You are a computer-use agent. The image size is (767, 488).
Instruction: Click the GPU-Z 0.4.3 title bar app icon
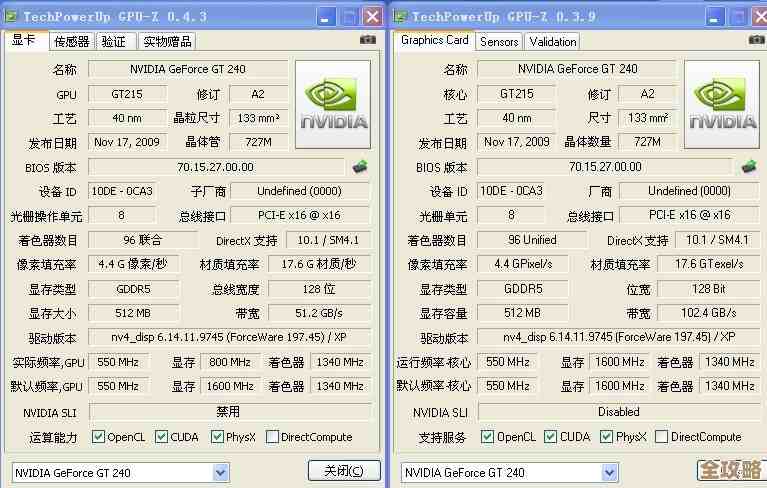click(x=11, y=17)
